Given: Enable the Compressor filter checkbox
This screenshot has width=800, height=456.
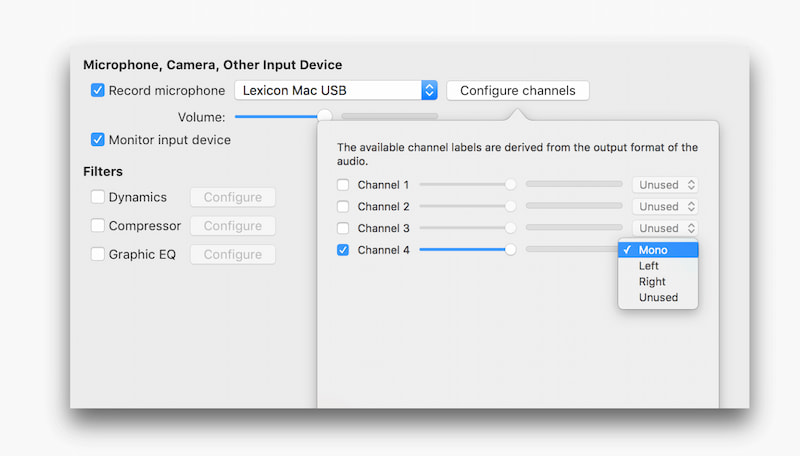Looking at the screenshot, I should (x=98, y=226).
